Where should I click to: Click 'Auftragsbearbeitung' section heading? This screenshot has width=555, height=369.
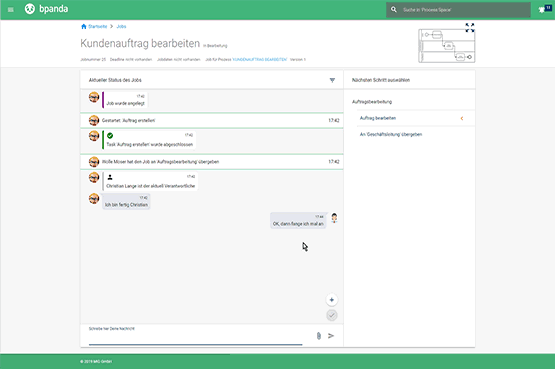372,102
